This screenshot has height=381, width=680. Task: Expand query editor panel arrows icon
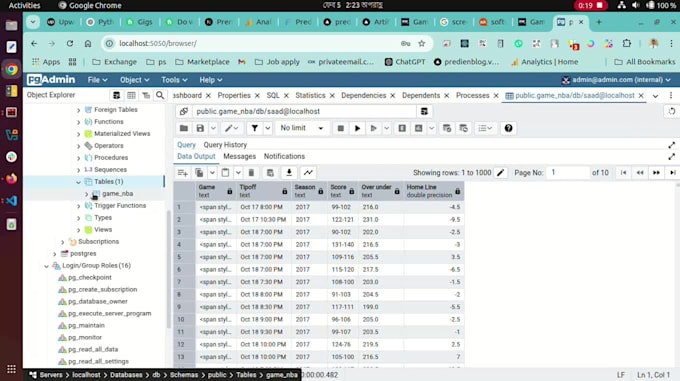click(672, 145)
